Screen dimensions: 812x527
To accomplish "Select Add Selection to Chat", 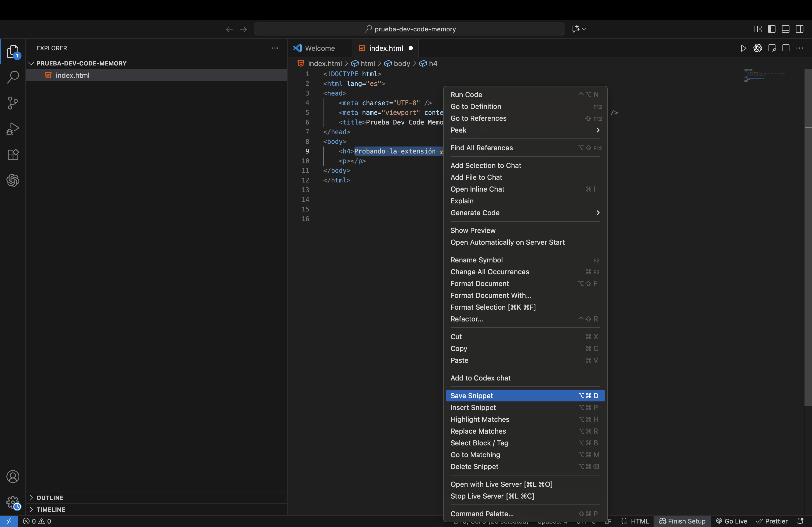I will [525, 166].
